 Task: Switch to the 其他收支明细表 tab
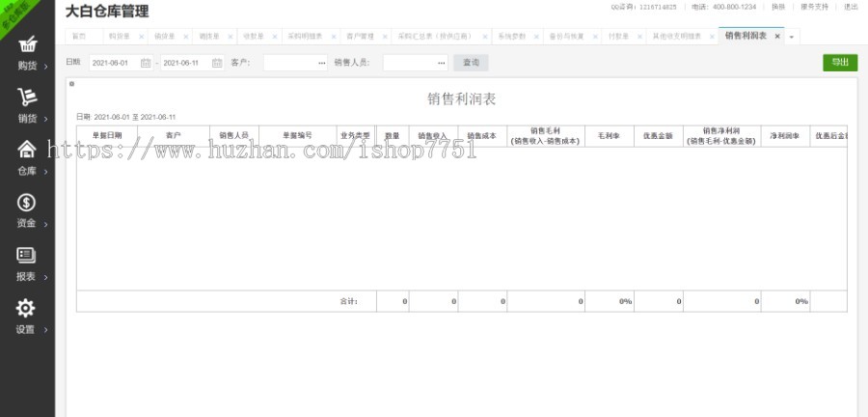pyautogui.click(x=676, y=37)
